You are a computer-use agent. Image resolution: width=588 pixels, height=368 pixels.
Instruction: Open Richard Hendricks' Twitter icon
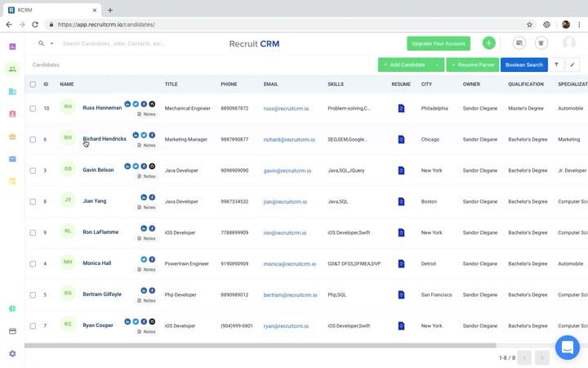(x=144, y=135)
